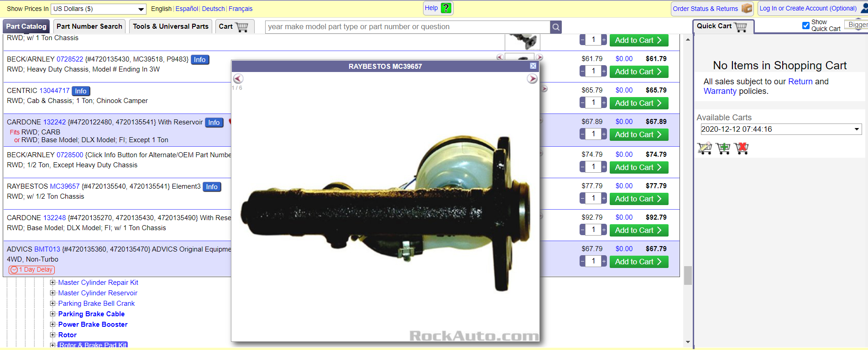Open the Show Prices In currency dropdown
Screen dimensions: 868x350
99,9
